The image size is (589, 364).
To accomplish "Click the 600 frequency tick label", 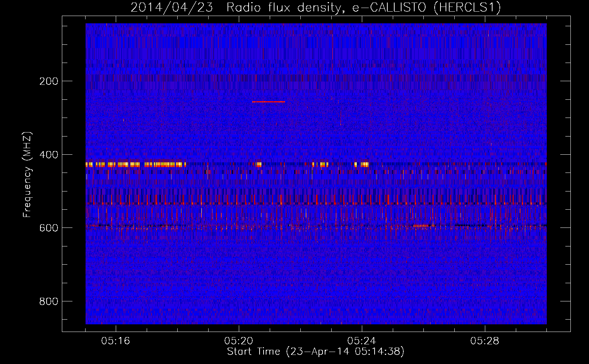I will point(49,228).
